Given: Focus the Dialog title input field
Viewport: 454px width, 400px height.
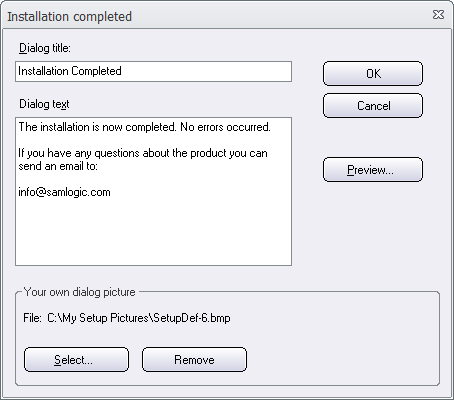Looking at the screenshot, I should tap(153, 71).
